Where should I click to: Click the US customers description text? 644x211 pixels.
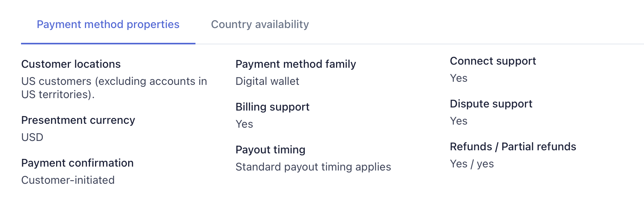pos(114,88)
